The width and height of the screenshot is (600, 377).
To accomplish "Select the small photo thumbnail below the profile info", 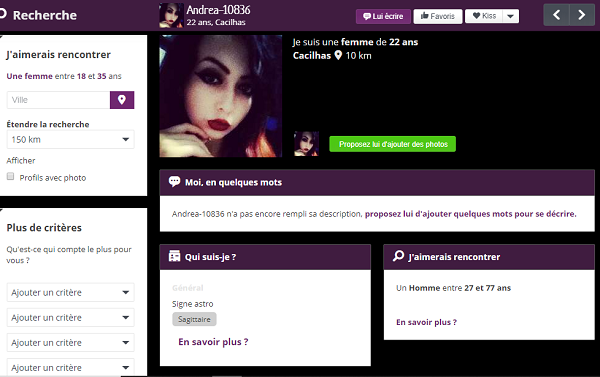I will (x=306, y=144).
